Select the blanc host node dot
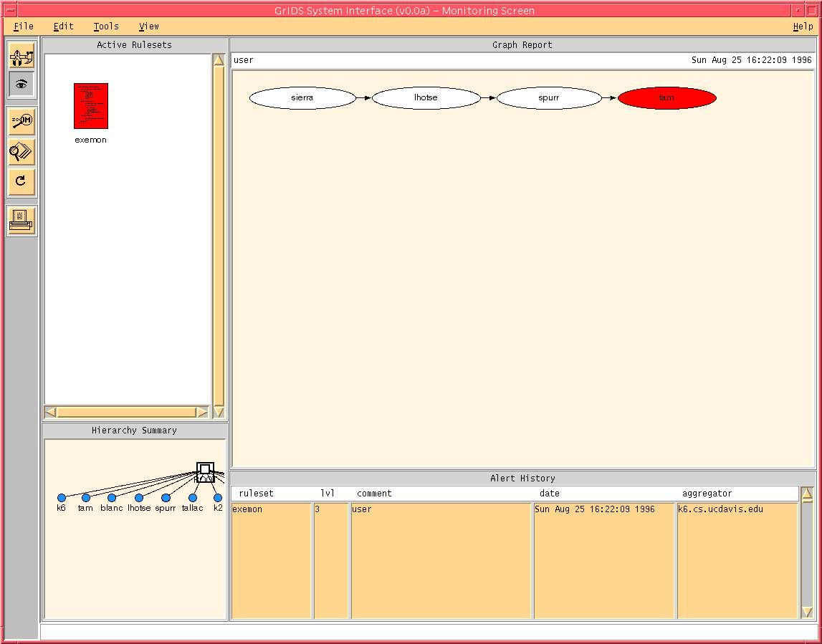Viewport: 822px width, 644px height. (x=112, y=497)
